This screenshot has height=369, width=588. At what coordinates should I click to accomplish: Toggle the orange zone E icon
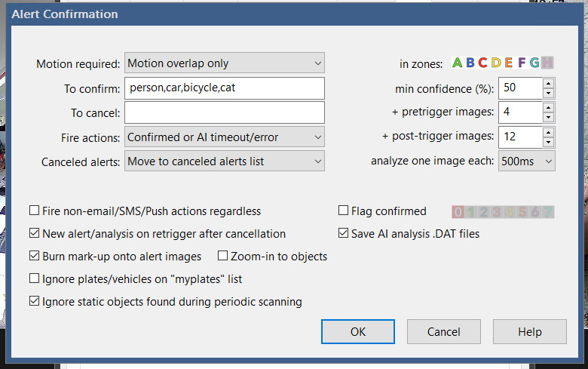pyautogui.click(x=509, y=63)
